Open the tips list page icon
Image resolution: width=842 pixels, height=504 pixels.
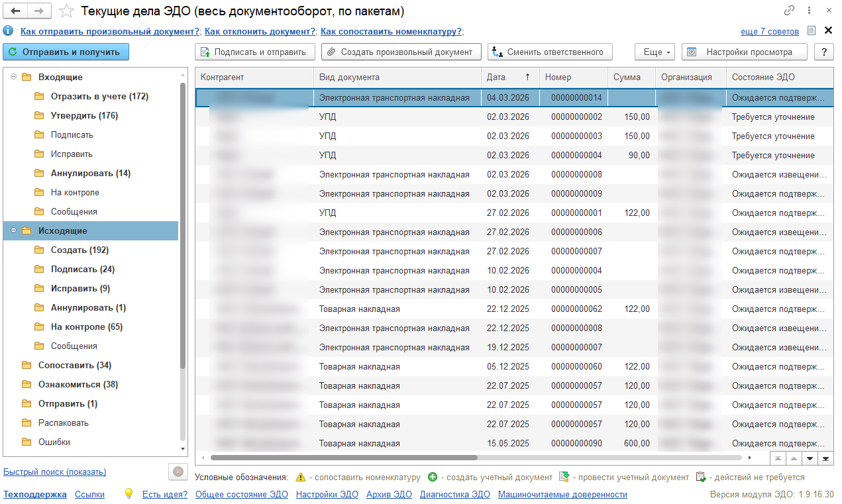[812, 30]
